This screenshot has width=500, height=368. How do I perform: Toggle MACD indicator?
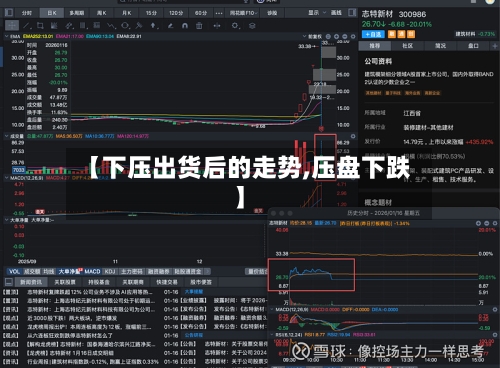(92, 272)
